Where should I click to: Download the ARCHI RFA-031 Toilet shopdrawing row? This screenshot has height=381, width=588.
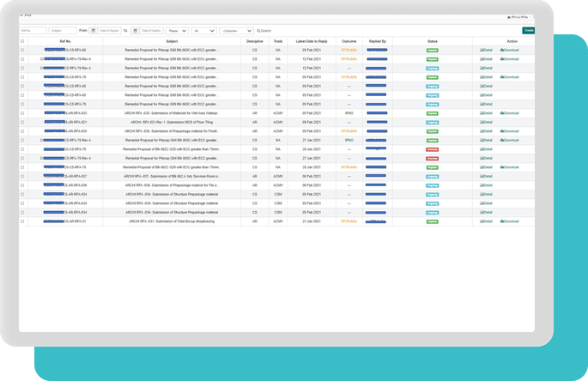(510, 221)
